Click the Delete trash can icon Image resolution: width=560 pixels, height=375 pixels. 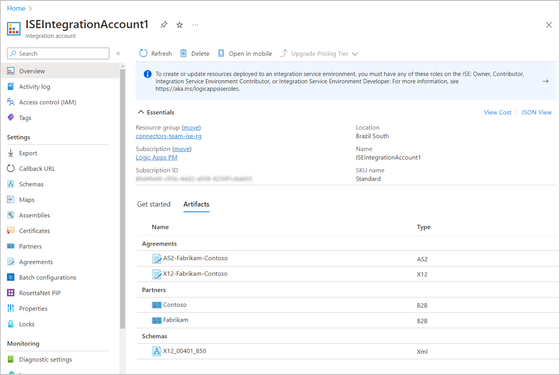[x=183, y=53]
